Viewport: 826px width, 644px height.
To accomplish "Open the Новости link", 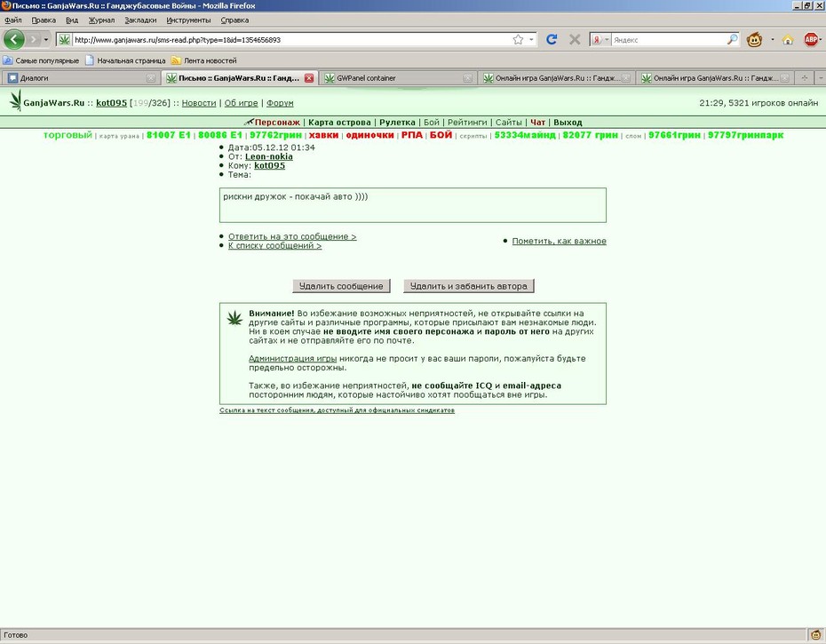I will point(199,103).
